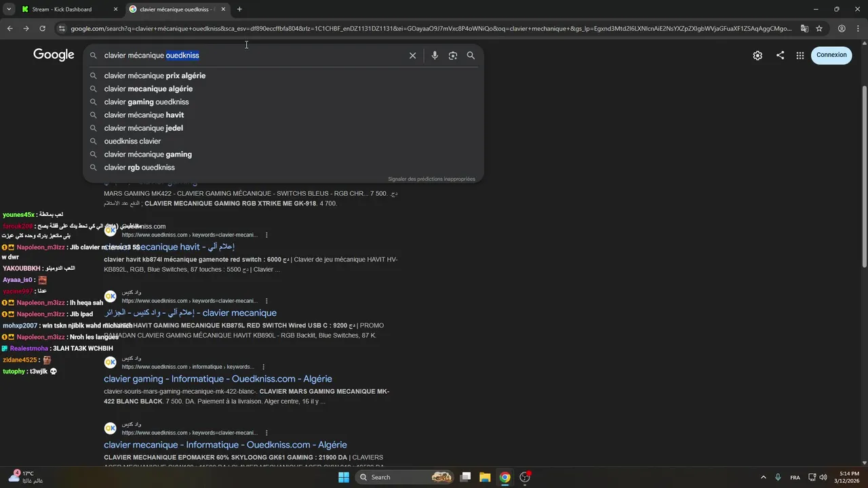Pick suggestion ouedkniss clavier

283,141
